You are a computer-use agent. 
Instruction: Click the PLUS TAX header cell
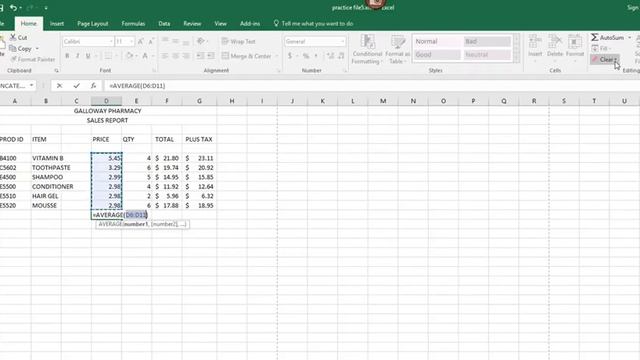point(199,139)
